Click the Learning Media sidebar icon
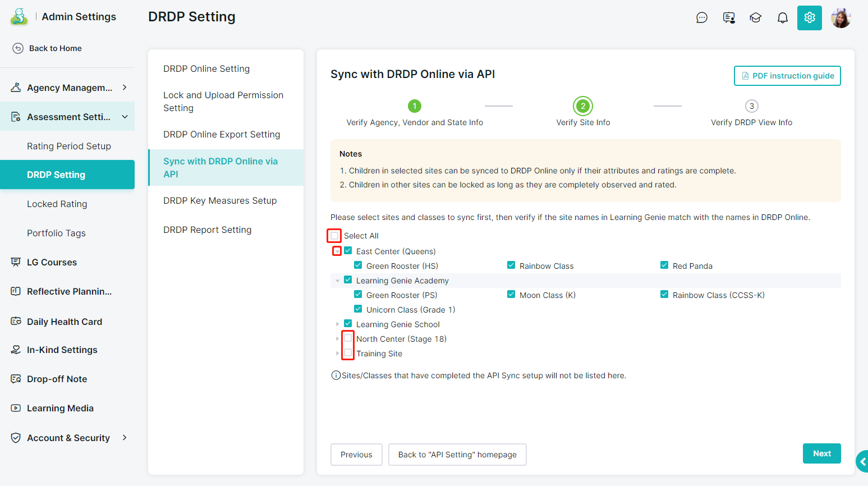The image size is (868, 486). point(16,408)
